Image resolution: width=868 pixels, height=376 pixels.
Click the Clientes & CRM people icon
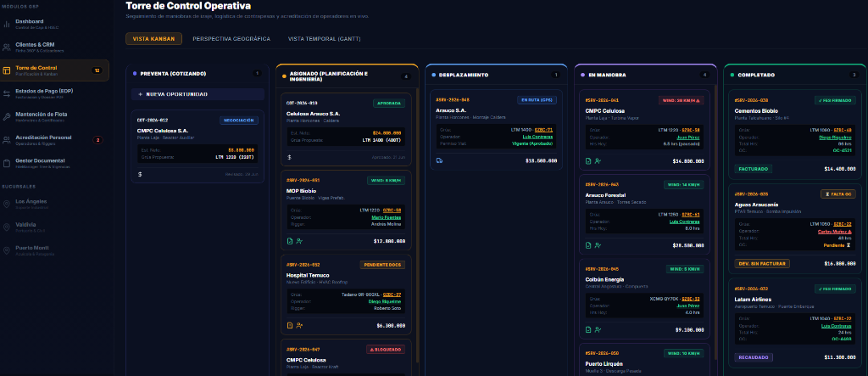(x=7, y=48)
